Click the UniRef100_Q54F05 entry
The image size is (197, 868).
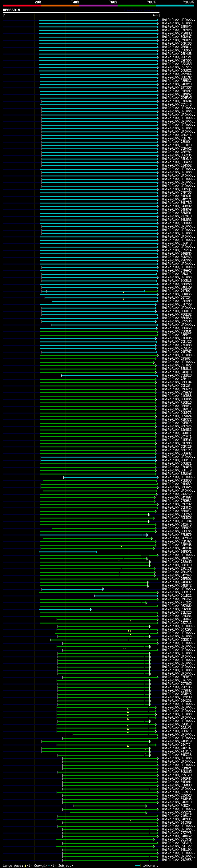[x=176, y=98]
